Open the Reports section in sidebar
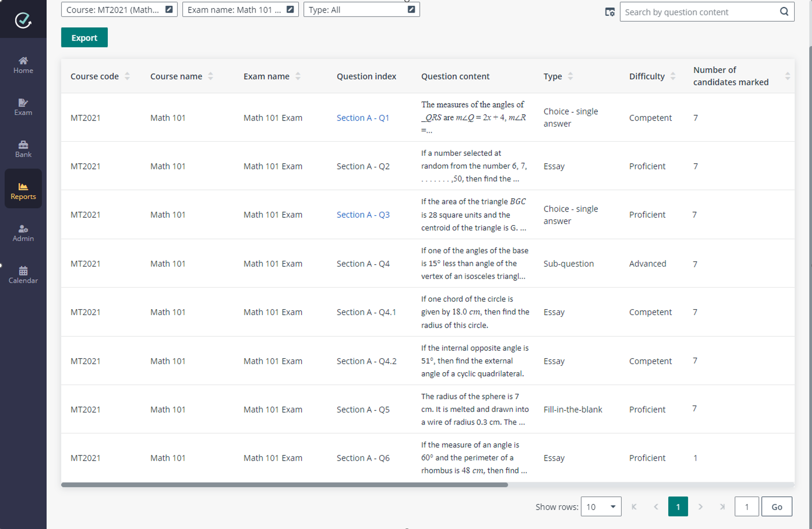Screen dimensions: 812x529 click(23, 189)
